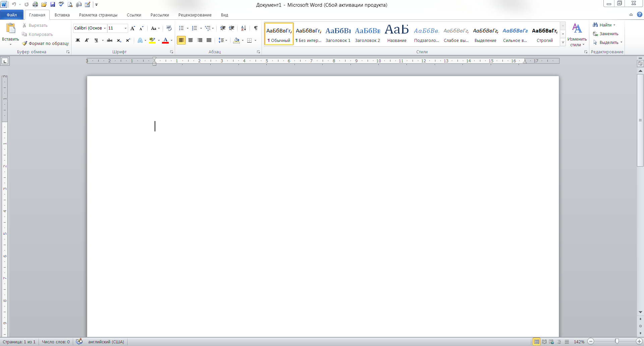Screen dimensions: 644x346
Task: Toggle Italic (К) formatting
Action: pyautogui.click(x=87, y=40)
